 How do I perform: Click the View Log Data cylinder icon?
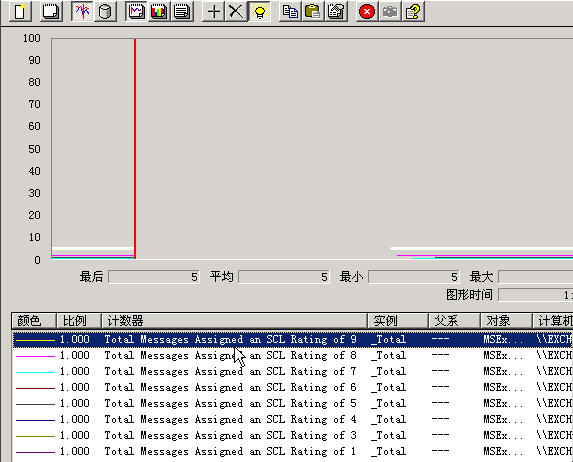point(106,11)
